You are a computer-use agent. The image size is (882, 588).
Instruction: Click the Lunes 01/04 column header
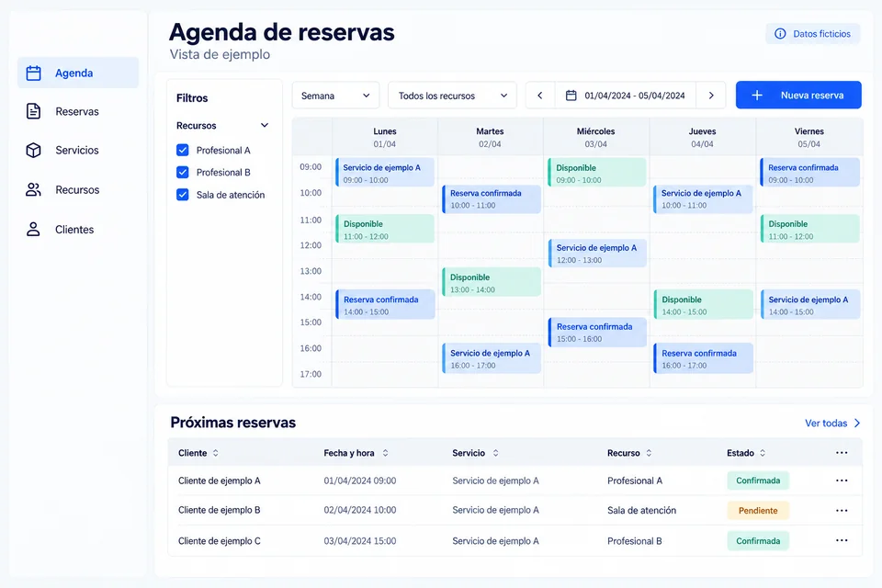(385, 137)
